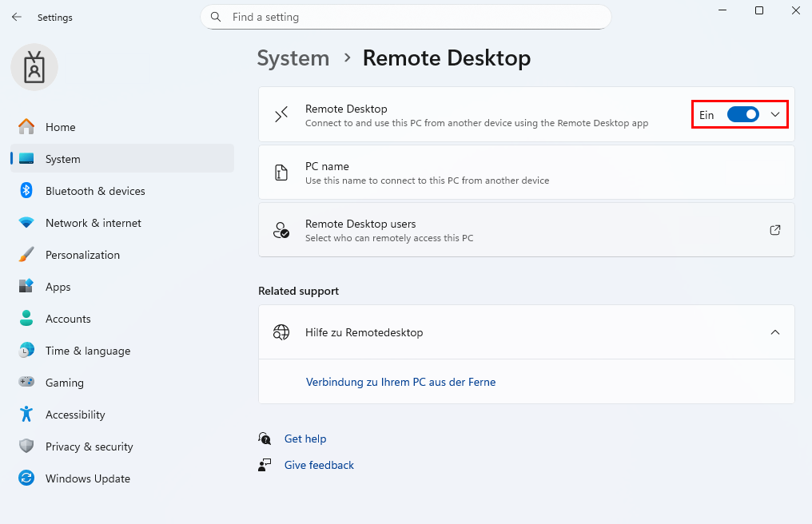Open Verbindung zu Ihrem PC aus der Ferne link

400,383
